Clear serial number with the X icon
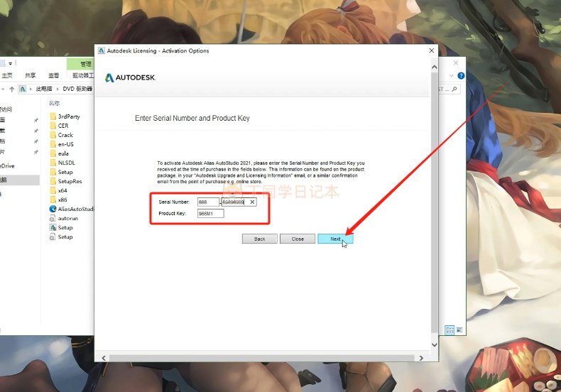This screenshot has width=561, height=392. click(252, 202)
